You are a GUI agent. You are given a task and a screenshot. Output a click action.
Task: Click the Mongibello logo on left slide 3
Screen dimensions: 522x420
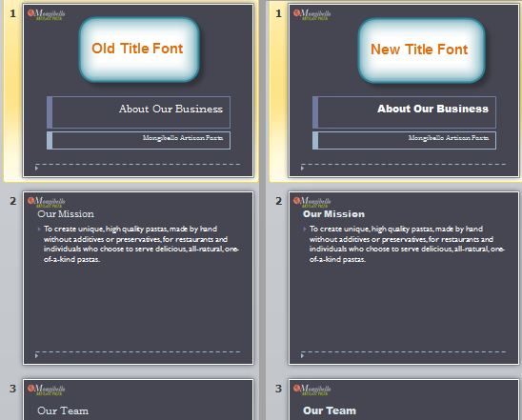coord(47,390)
